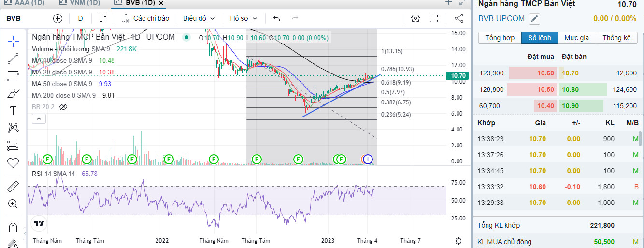Expand the Biểu đồ dropdown
This screenshot has width=644, height=248.
pos(199,18)
